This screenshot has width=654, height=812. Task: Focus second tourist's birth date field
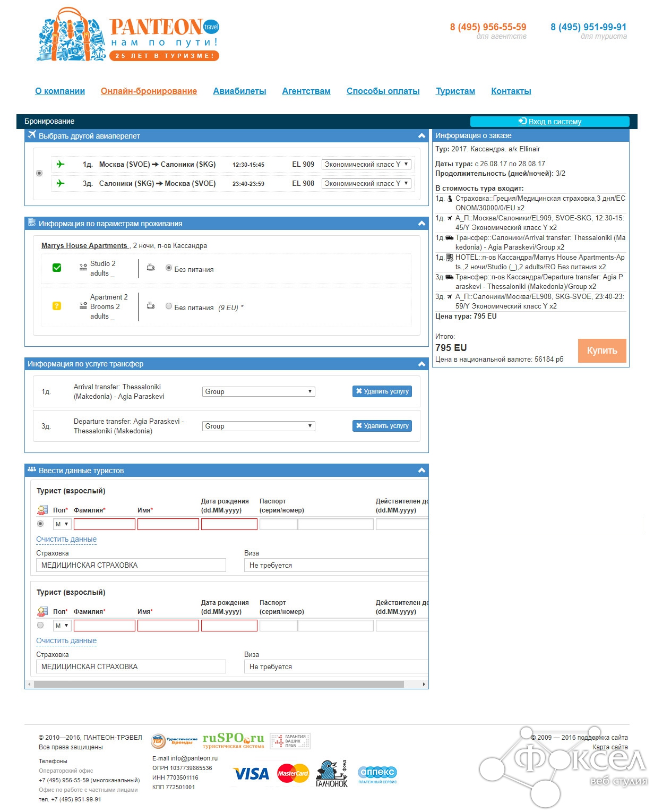click(229, 626)
